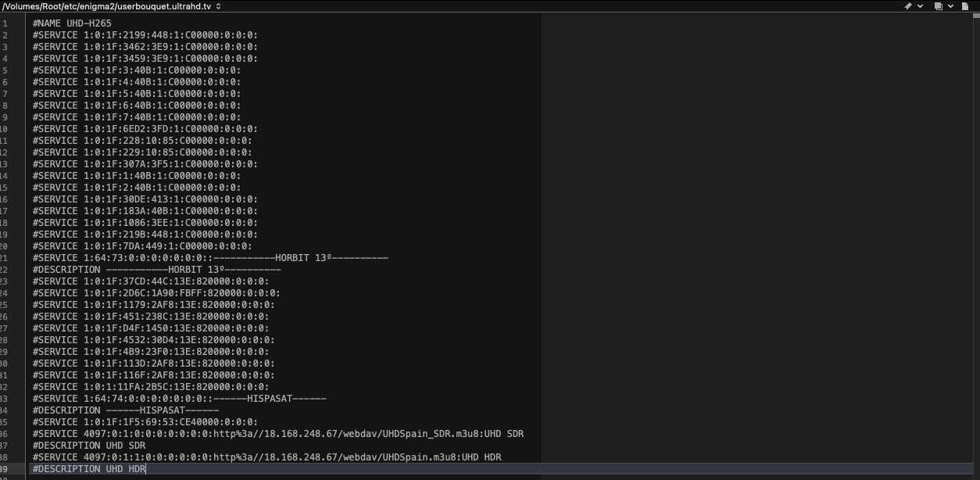Click the #SERVICE 1:0:1F:2199:448 line
The height and width of the screenshot is (480, 980).
pyautogui.click(x=145, y=35)
